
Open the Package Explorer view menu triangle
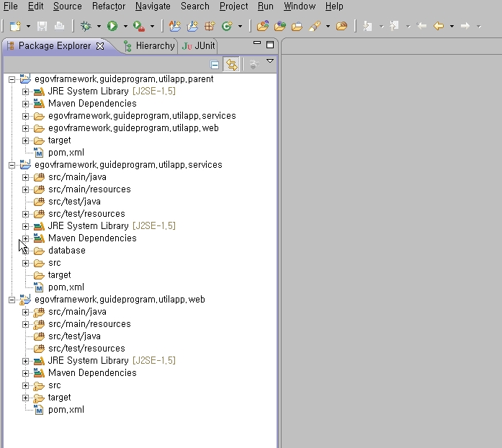coord(270,62)
